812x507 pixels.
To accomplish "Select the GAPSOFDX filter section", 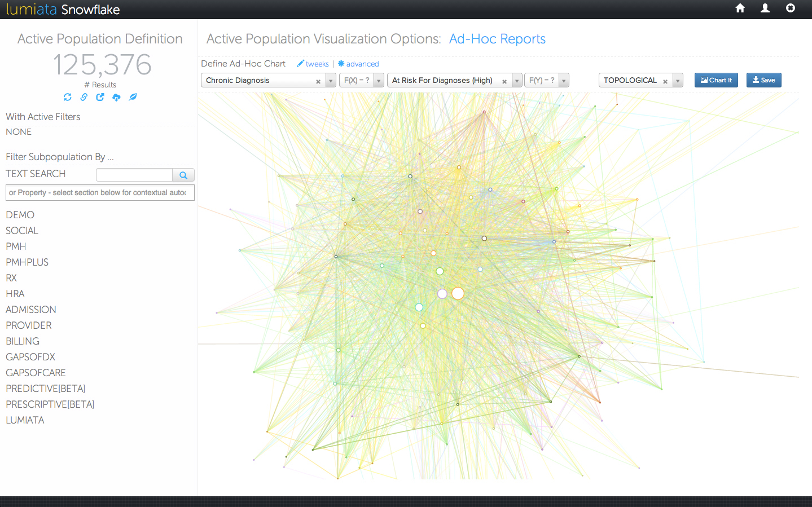I will pyautogui.click(x=30, y=357).
